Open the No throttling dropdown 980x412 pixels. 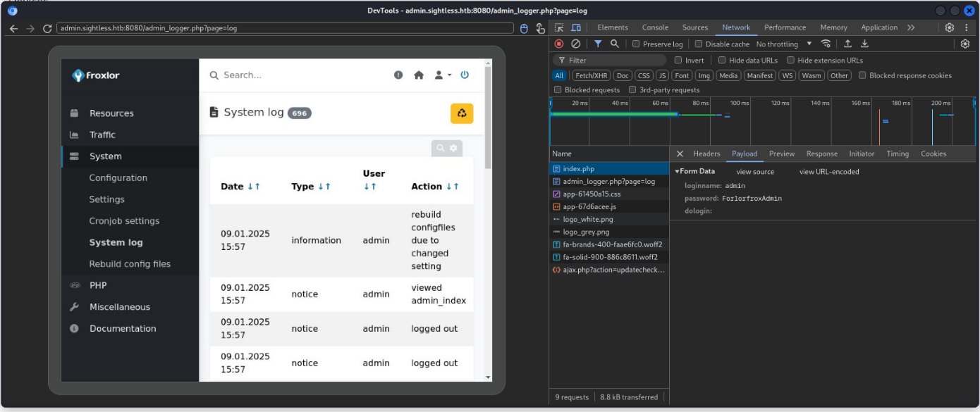pos(784,44)
